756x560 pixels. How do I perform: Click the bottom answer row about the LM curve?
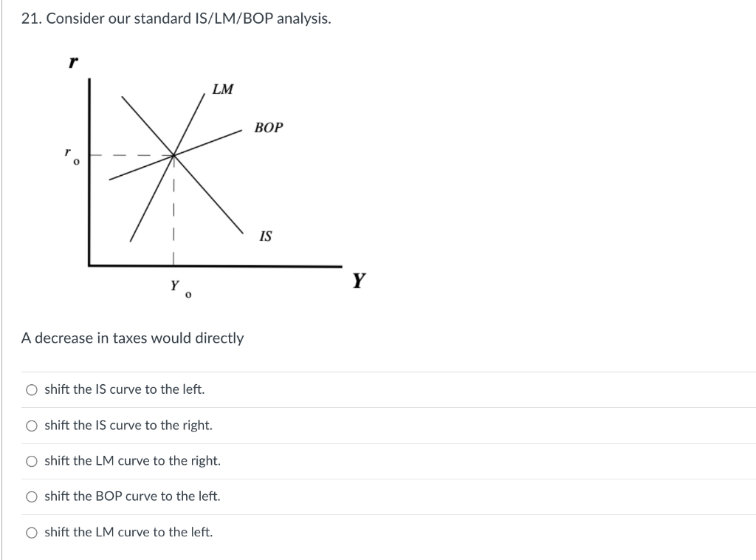point(129,531)
